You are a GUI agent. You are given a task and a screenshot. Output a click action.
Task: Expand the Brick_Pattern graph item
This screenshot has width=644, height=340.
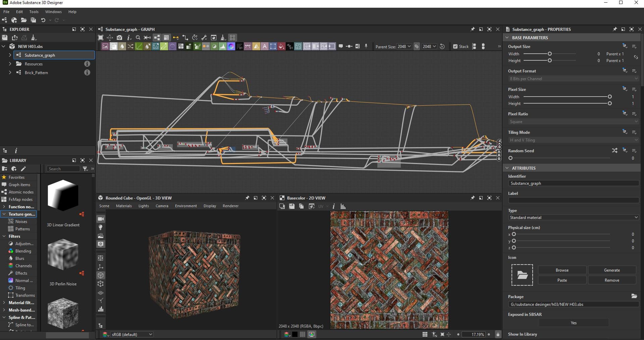pos(10,72)
